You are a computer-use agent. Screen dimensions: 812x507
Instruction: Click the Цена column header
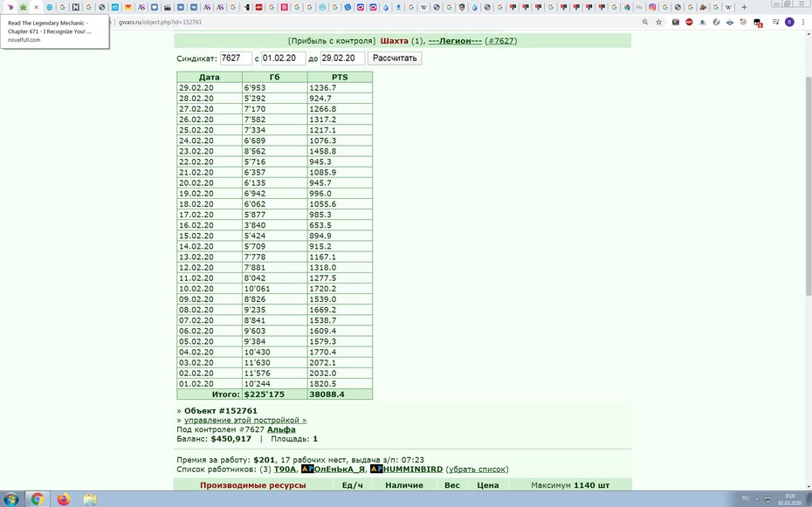coord(488,485)
